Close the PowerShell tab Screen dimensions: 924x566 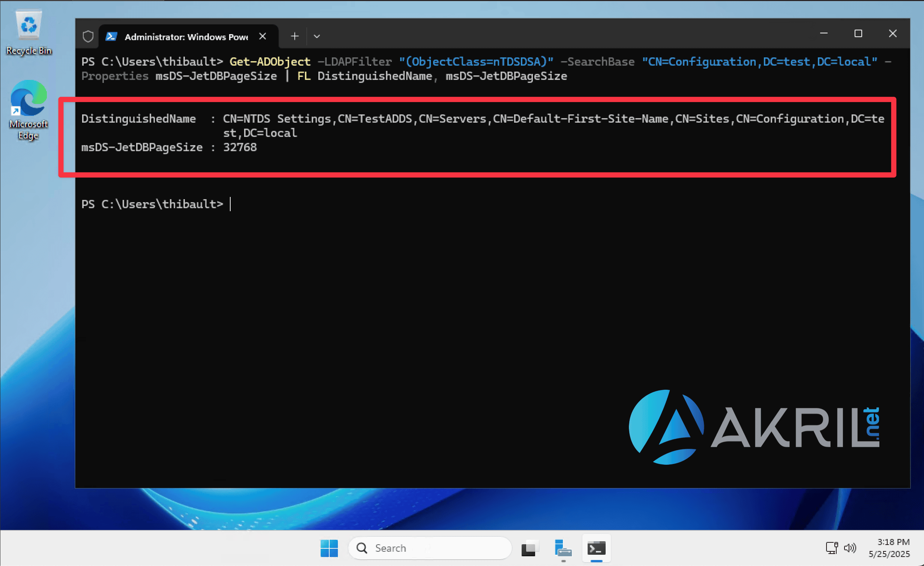click(x=262, y=36)
